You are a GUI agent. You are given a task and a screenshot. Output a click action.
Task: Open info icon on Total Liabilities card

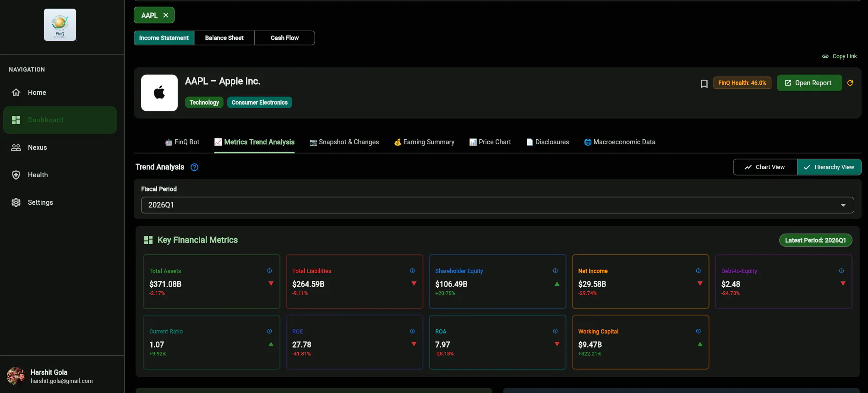(x=412, y=271)
